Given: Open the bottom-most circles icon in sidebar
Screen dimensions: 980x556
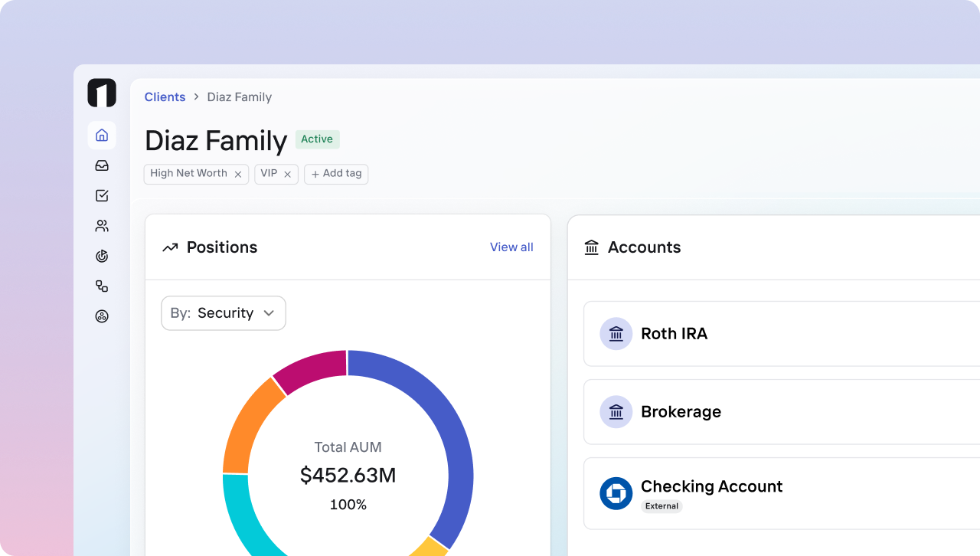Looking at the screenshot, I should (101, 316).
